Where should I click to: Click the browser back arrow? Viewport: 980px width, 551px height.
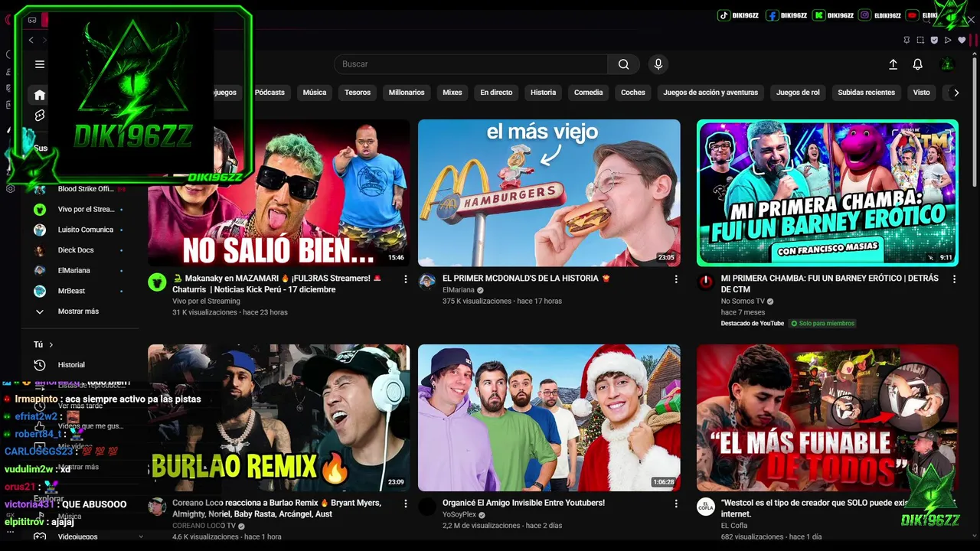(x=31, y=40)
